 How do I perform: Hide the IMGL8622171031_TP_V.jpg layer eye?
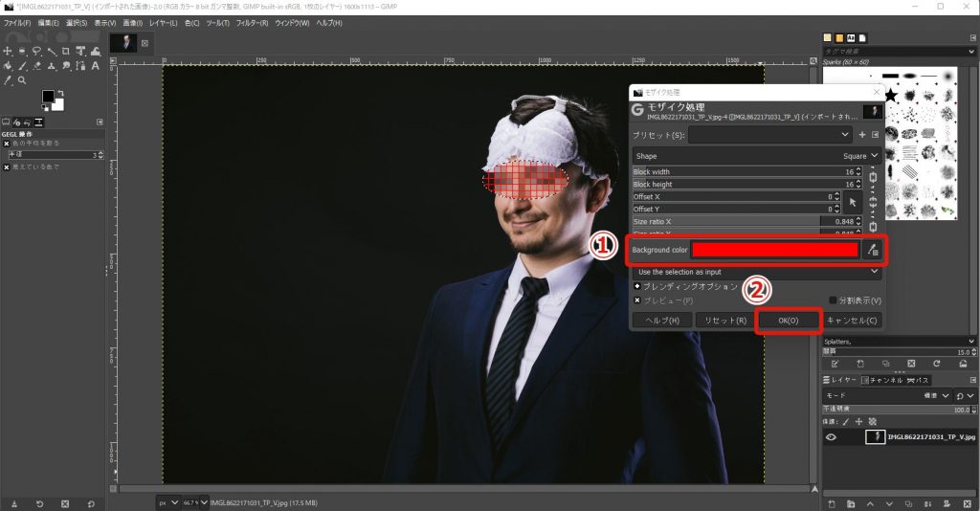click(831, 436)
